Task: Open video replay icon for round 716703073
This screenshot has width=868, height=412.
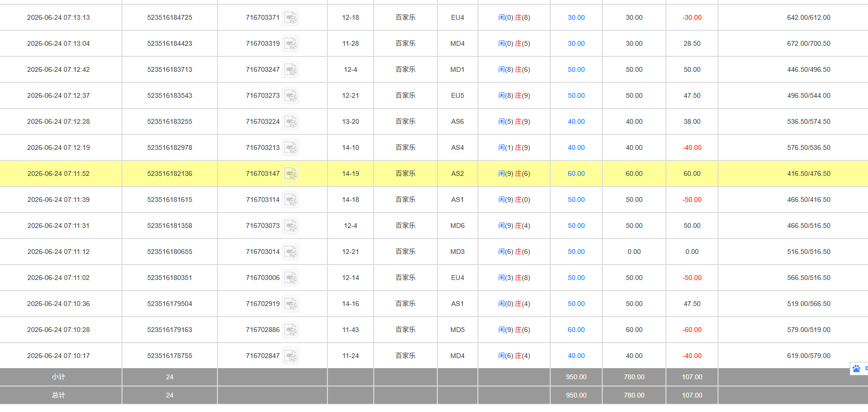Action: [290, 226]
